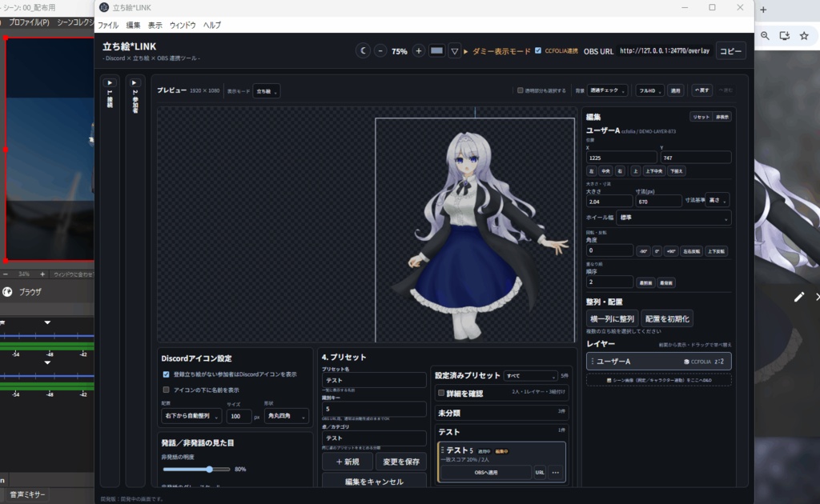Open the 編集 menu
Screen dimensions: 820x504
pyautogui.click(x=134, y=25)
